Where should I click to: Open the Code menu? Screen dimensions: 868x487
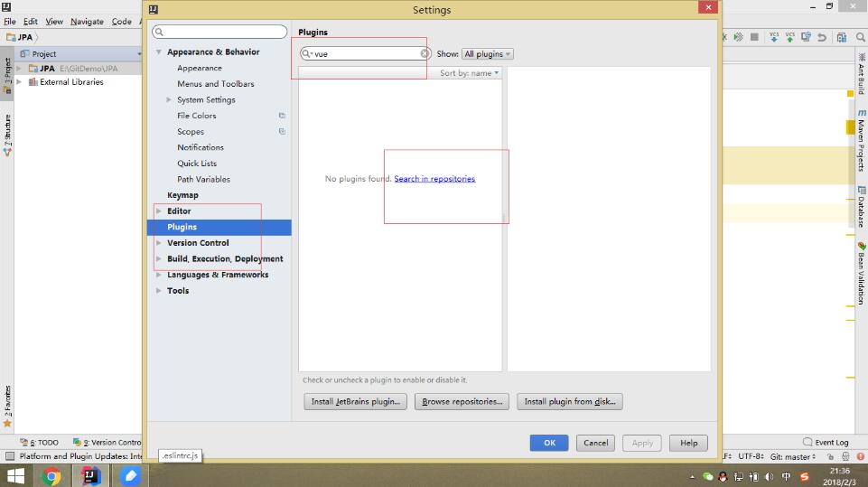[x=121, y=22]
